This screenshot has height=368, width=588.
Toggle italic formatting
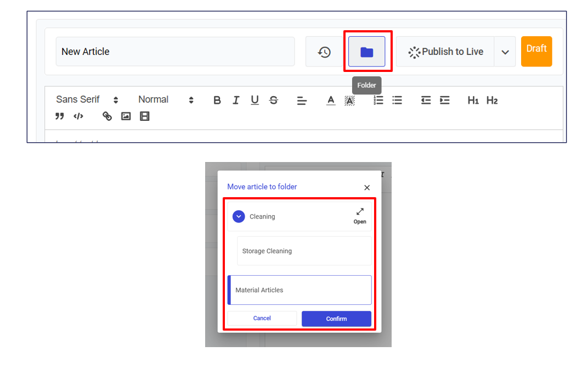236,100
